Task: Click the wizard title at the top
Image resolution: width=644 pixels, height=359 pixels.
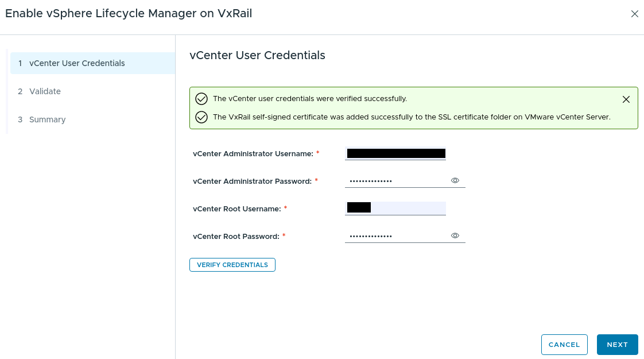Action: (128, 13)
